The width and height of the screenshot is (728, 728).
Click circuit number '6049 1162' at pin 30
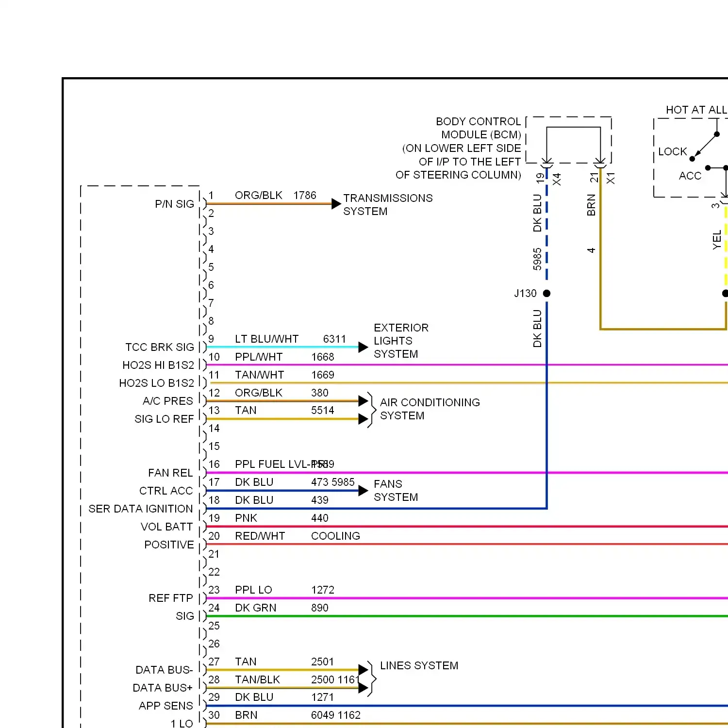(335, 715)
